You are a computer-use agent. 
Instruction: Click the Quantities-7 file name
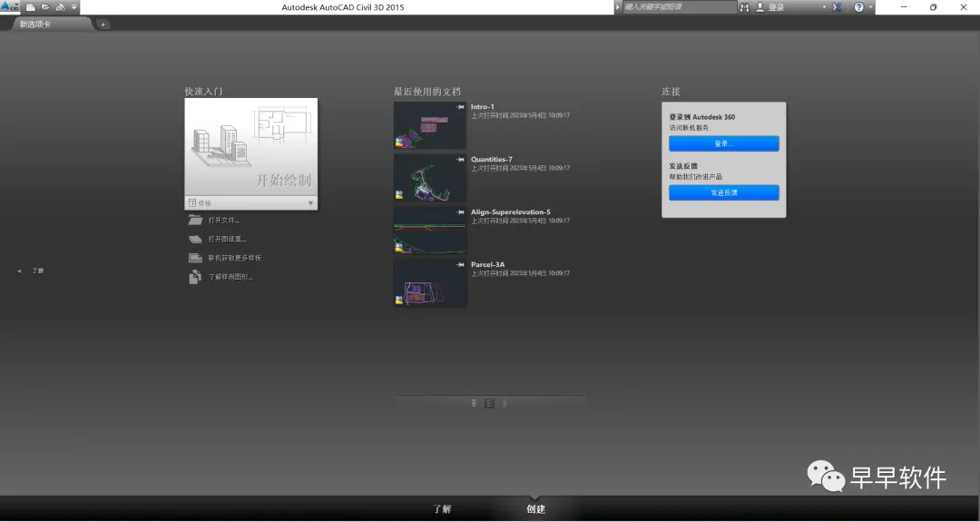pyautogui.click(x=491, y=160)
